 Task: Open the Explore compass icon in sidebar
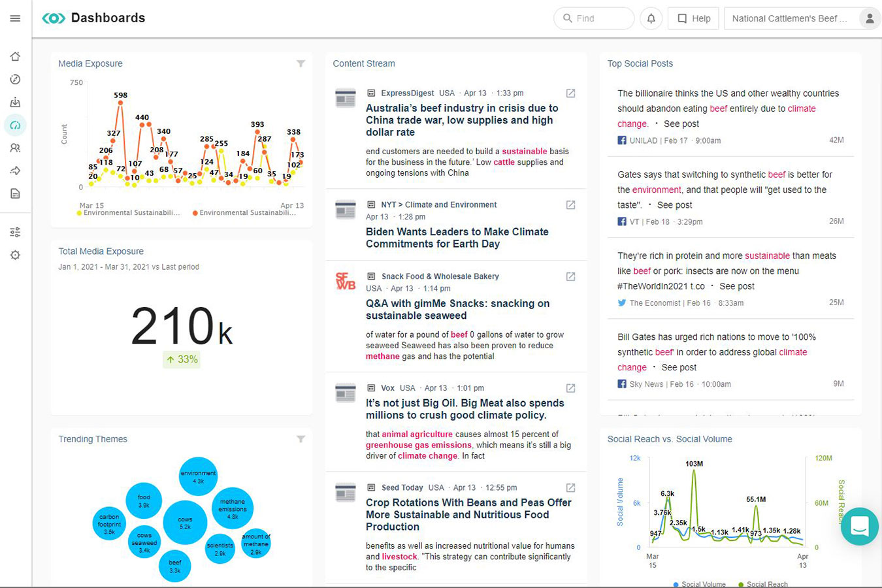(15, 80)
